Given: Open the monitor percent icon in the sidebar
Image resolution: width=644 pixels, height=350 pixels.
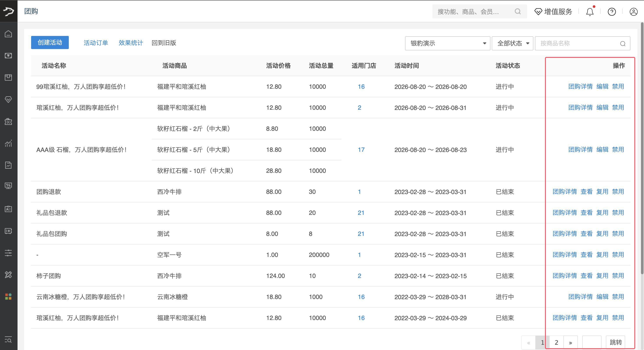Looking at the screenshot, I should pos(8,186).
